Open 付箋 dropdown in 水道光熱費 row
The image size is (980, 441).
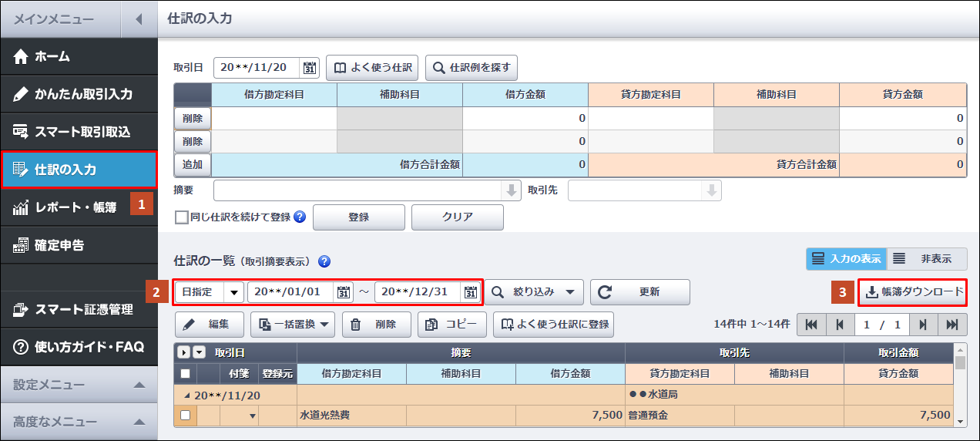pyautogui.click(x=252, y=416)
